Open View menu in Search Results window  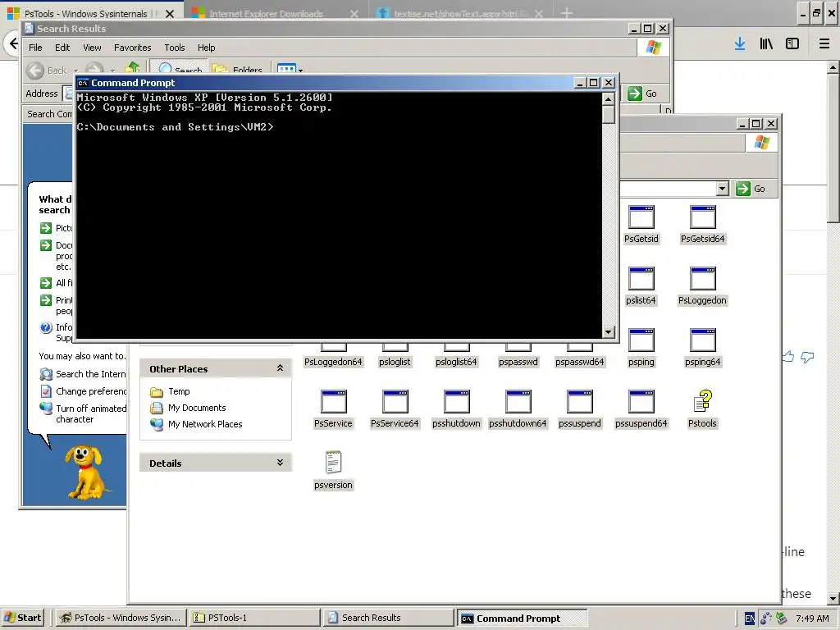point(92,48)
